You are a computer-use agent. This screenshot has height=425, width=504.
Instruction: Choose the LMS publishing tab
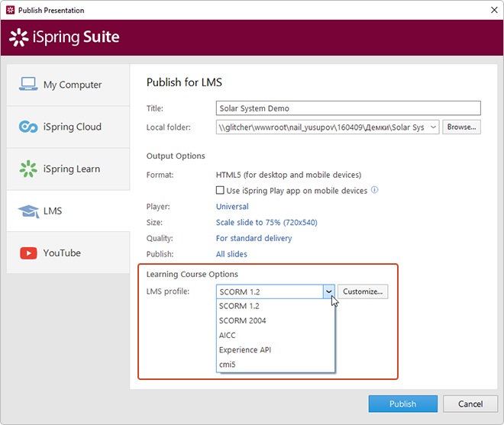68,211
